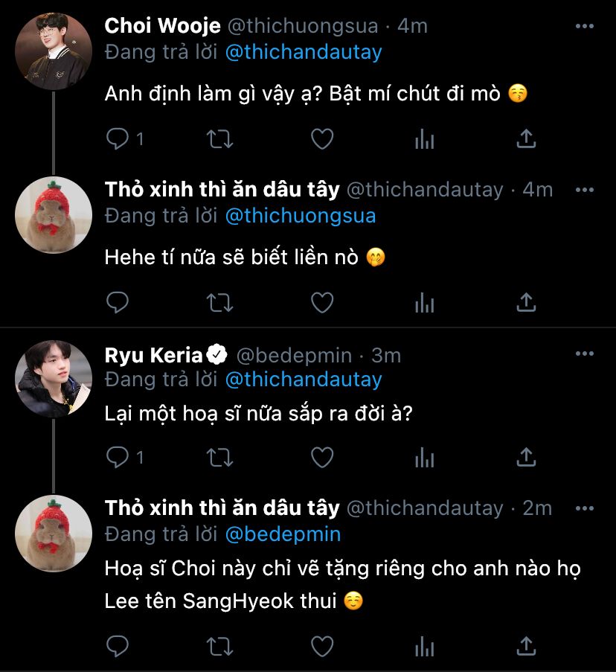Image resolution: width=616 pixels, height=672 pixels.
Task: Like Ryu Keria's tweet
Action: tap(321, 456)
